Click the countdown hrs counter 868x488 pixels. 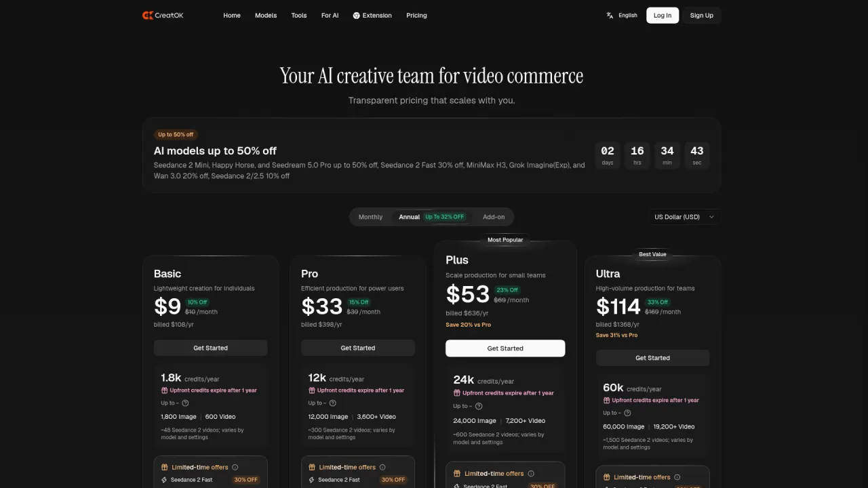(x=637, y=155)
